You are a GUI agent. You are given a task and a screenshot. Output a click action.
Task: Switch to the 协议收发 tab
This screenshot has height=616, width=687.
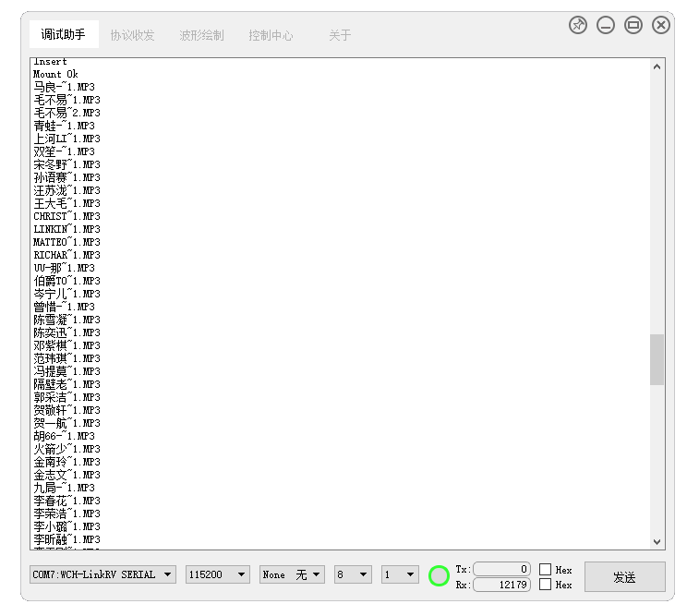click(x=132, y=35)
